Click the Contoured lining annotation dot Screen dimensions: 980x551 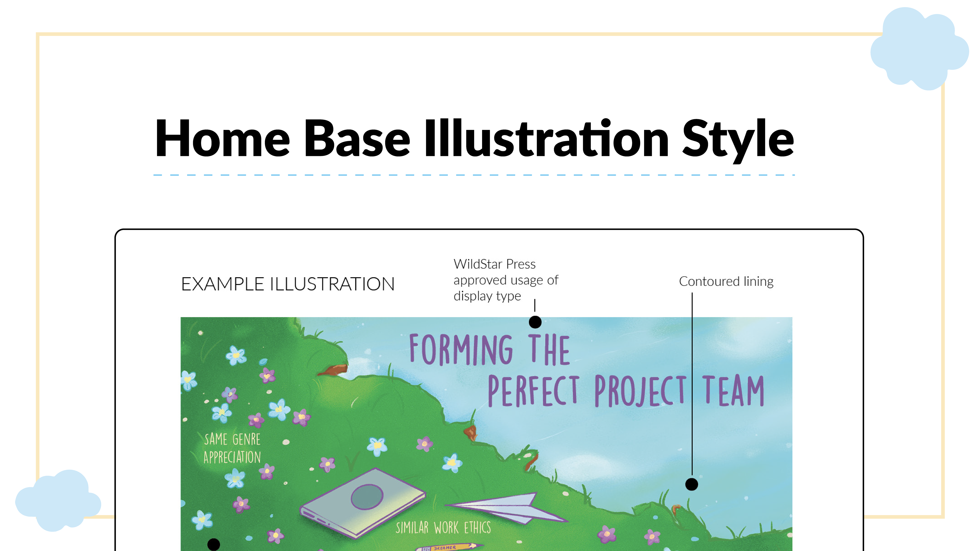click(691, 484)
